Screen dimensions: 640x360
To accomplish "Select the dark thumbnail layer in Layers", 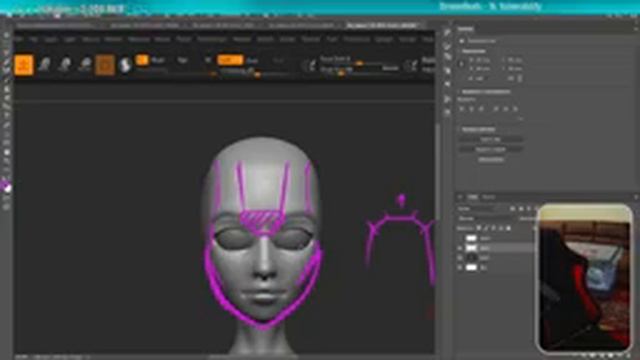I will pos(471,258).
